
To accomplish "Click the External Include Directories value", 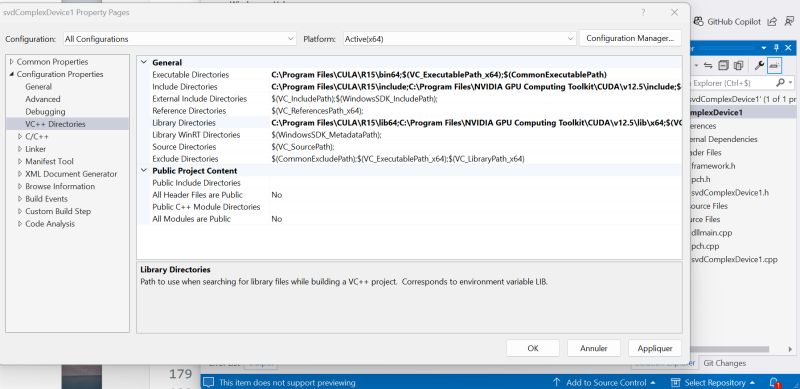I will [x=476, y=99].
